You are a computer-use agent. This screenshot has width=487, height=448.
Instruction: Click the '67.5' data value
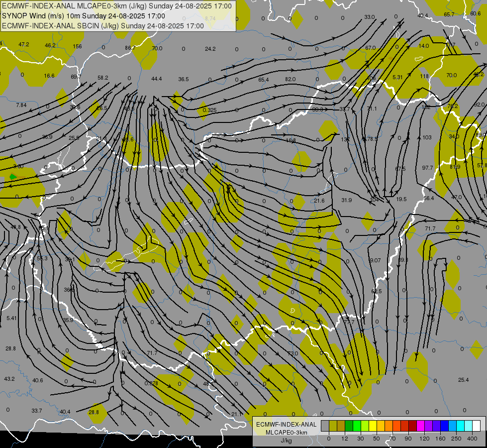(x=400, y=169)
